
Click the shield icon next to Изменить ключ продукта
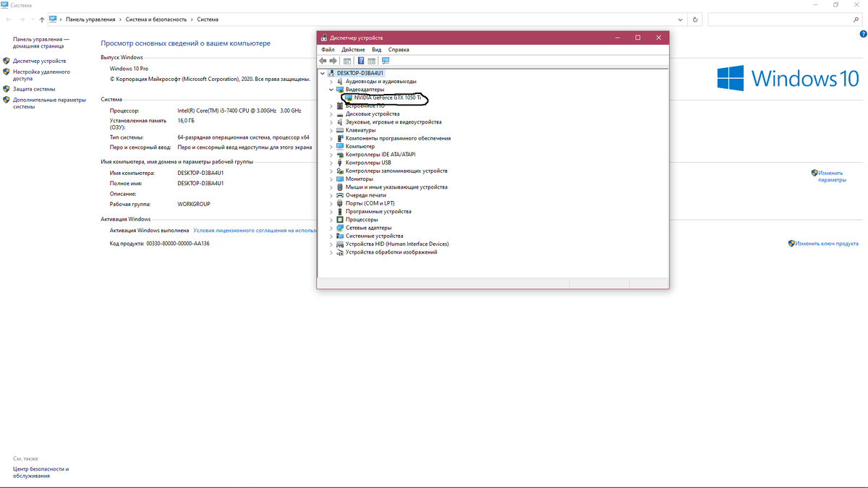791,244
